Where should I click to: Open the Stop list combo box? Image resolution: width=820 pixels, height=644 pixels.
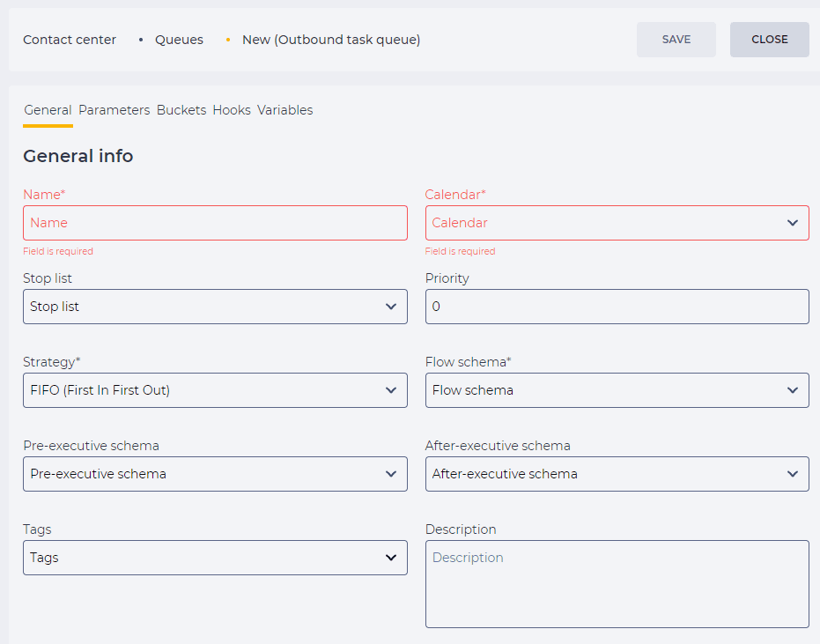point(215,307)
